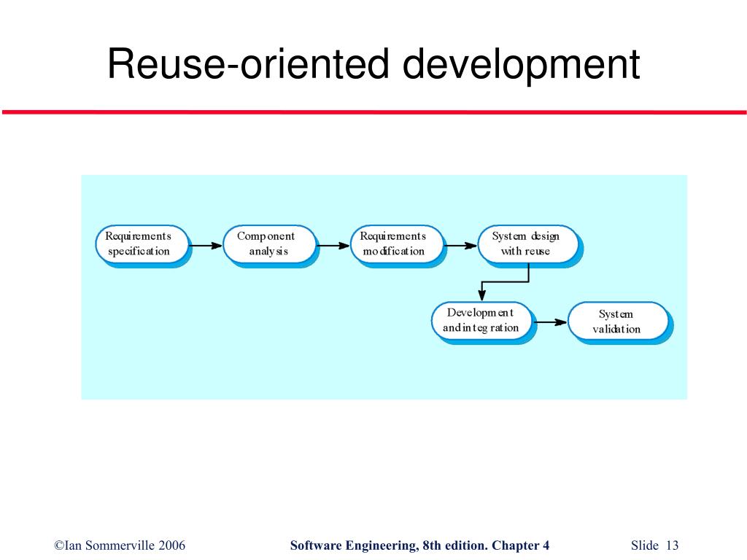Screen dimensions: 747x560
Task: Click the slide title "Reuse-oriented development"
Action: coord(373,64)
